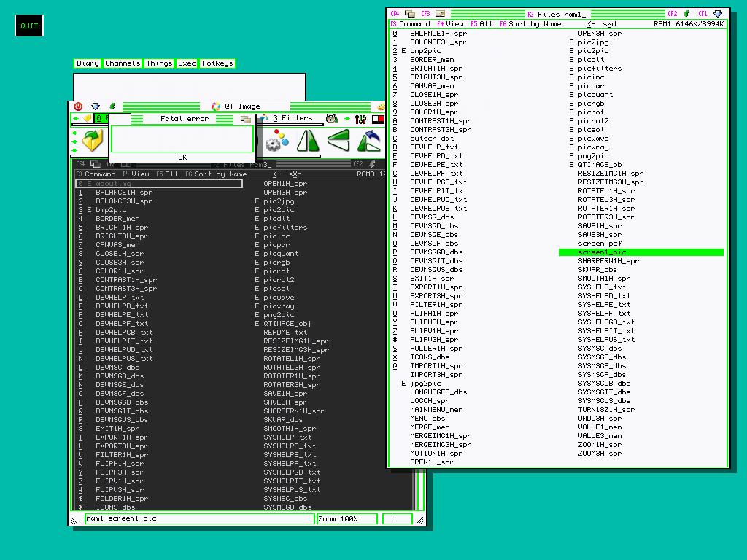Click the ram1_screen1_pic filename field
The width and height of the screenshot is (747, 560).
[200, 519]
